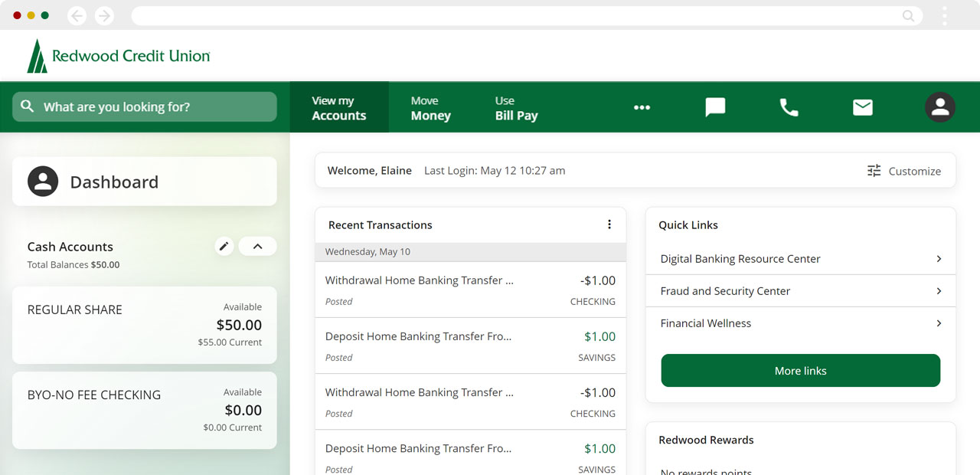Collapse the Cash Accounts section
Viewport: 980px width, 475px height.
257,246
